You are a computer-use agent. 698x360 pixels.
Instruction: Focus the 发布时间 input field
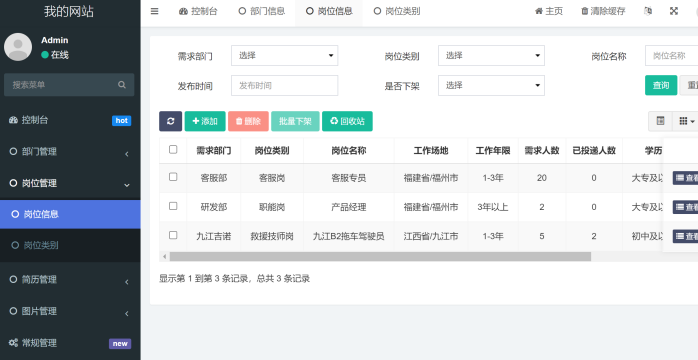point(284,85)
